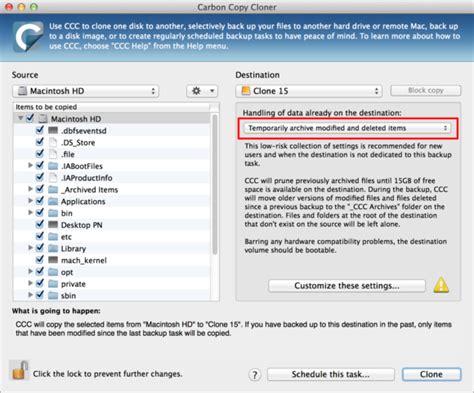Expand the private folder tree item
Image resolution: width=474 pixels, height=393 pixels.
point(30,283)
